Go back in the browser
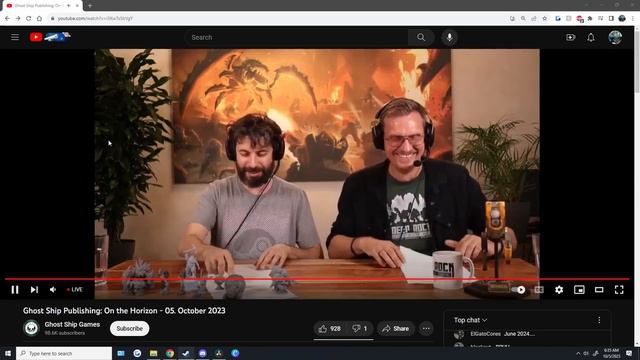640x360 pixels. click(7, 18)
